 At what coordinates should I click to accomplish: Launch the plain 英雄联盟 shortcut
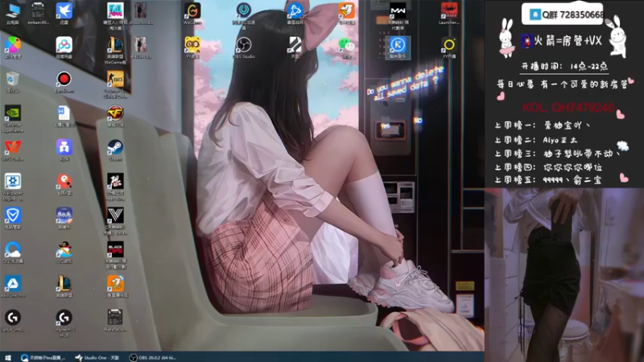point(64,286)
